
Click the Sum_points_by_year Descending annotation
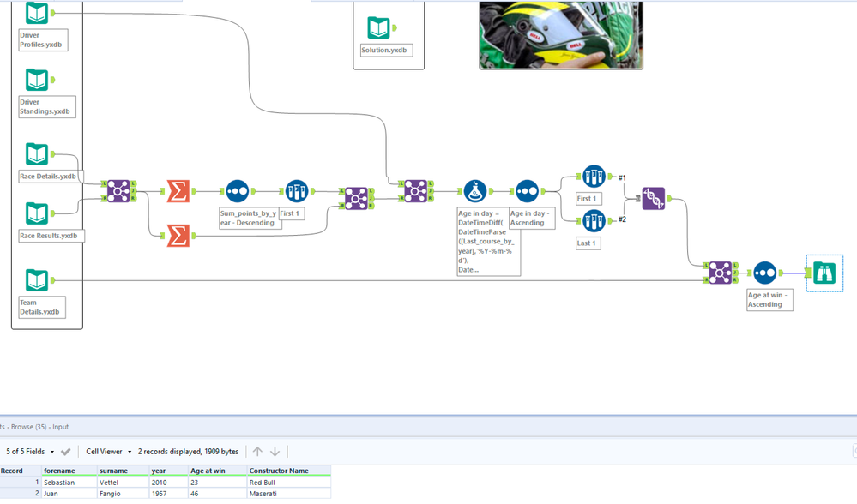[250, 218]
